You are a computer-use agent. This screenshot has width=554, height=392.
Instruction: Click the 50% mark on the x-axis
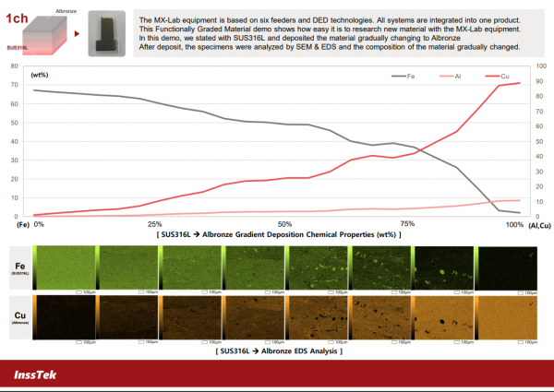coord(284,224)
